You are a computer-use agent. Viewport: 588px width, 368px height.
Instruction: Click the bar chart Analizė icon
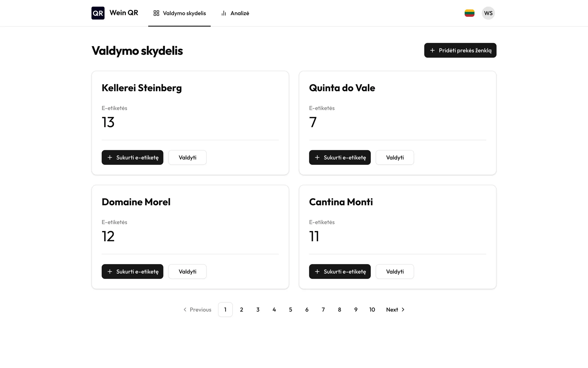click(x=224, y=13)
